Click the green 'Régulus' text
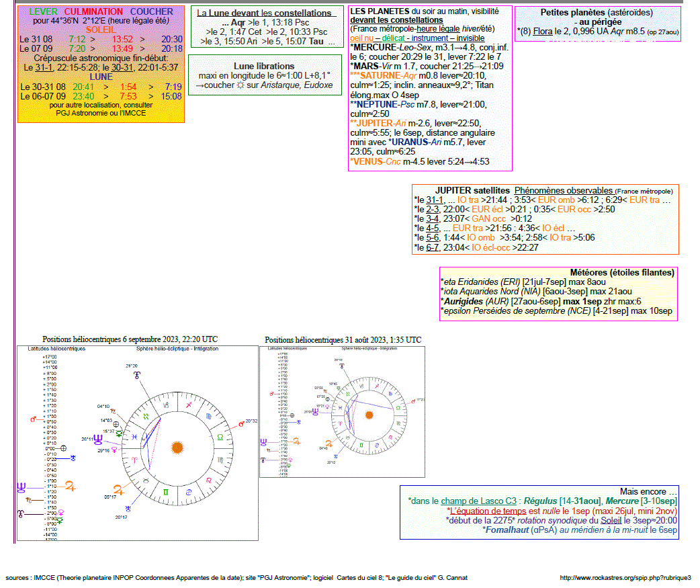Screen dimensions: 700x588 tap(540, 501)
